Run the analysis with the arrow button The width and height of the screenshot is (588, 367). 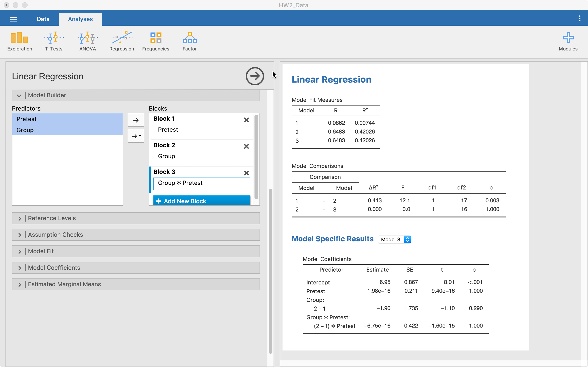(x=254, y=76)
